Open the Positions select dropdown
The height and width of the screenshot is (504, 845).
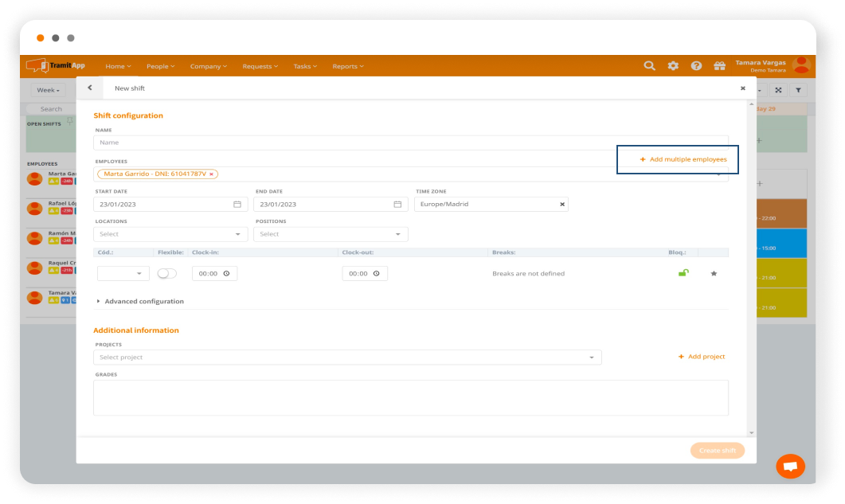331,234
